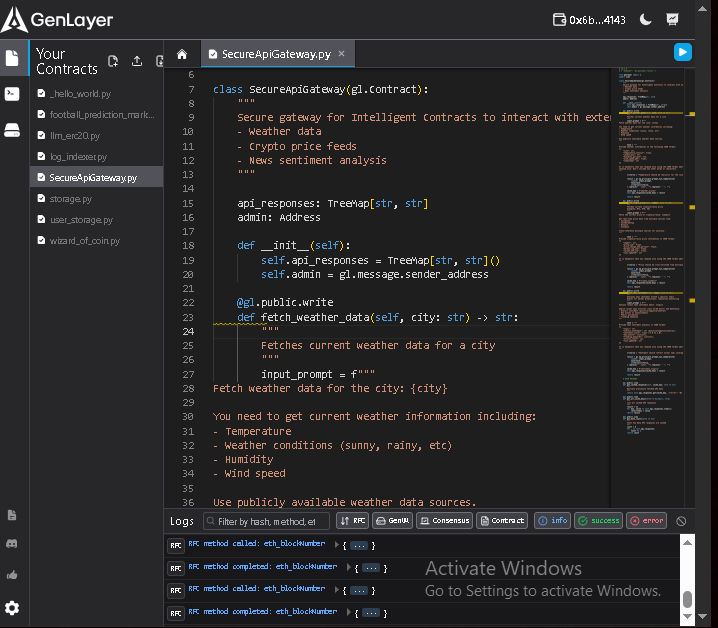Image resolution: width=718 pixels, height=628 pixels.
Task: Open _hello_world.py contract
Action: (x=97, y=93)
